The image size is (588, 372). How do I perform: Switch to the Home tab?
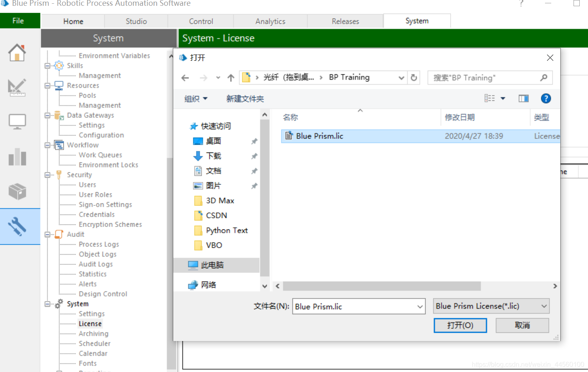click(x=73, y=21)
